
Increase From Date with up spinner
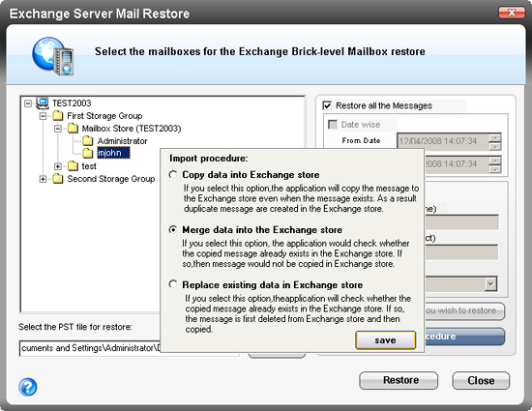point(495,137)
